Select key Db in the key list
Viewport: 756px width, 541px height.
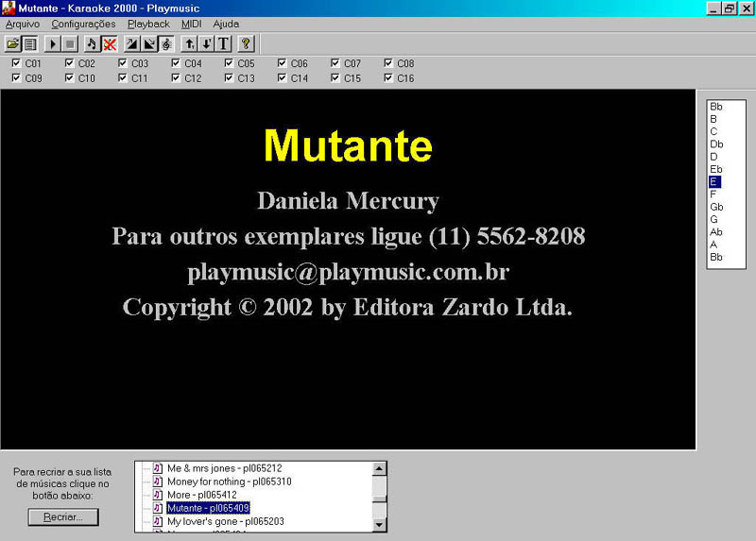(716, 144)
